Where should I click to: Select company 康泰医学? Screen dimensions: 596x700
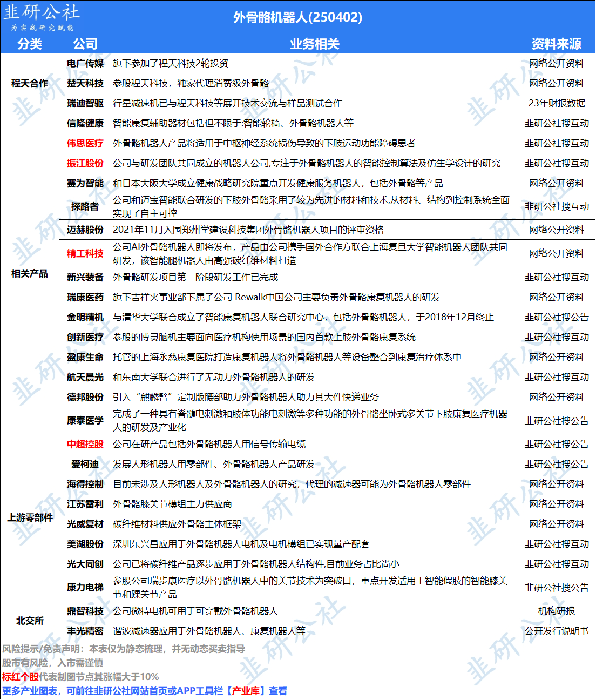[x=85, y=420]
